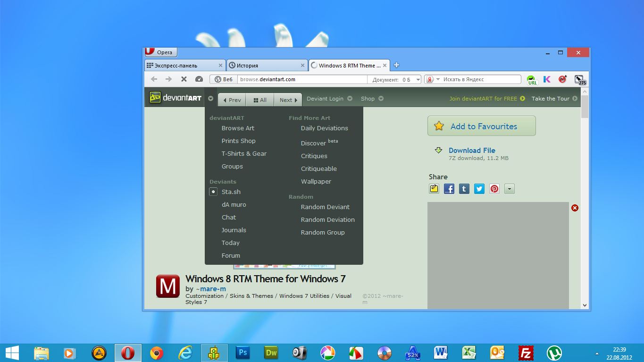Click the K extension icon
The height and width of the screenshot is (362, 644).
pyautogui.click(x=547, y=79)
